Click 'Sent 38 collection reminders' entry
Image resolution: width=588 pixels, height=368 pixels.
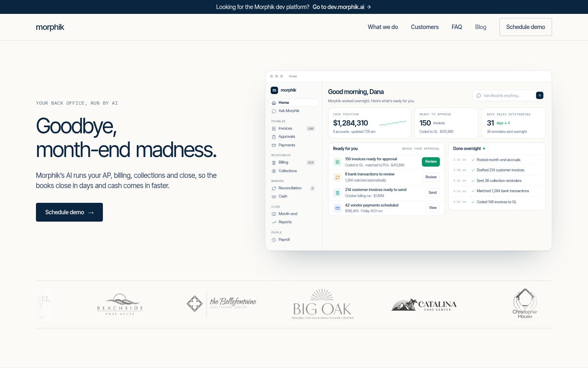tap(497, 181)
